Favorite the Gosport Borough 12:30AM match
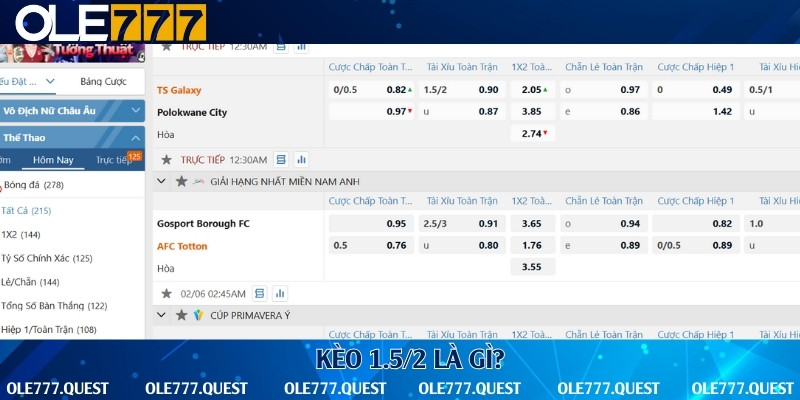This screenshot has width=800, height=400. point(166,160)
